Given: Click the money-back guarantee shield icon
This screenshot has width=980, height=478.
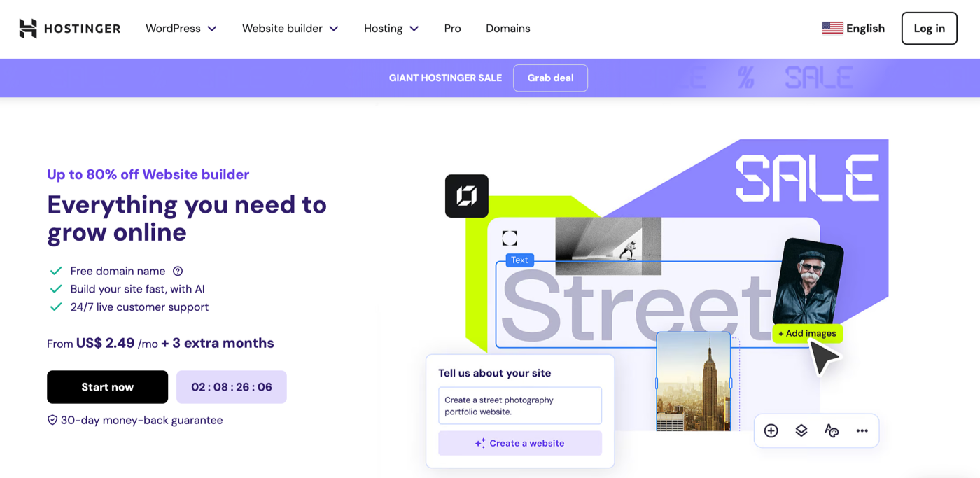Looking at the screenshot, I should click(x=52, y=420).
